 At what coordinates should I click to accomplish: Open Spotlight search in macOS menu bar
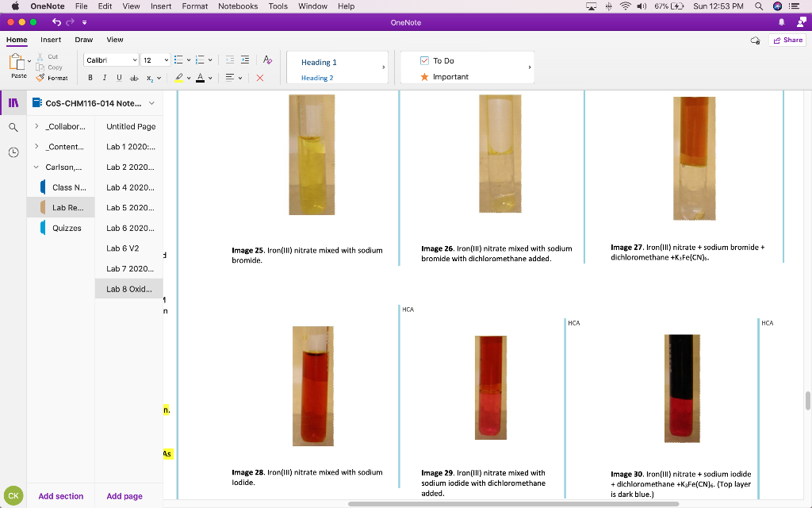759,6
